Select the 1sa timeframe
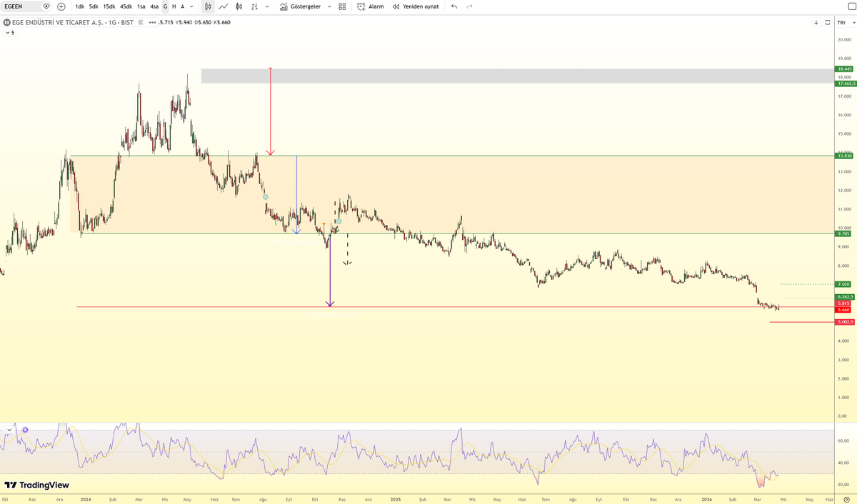The image size is (857, 504). [141, 6]
